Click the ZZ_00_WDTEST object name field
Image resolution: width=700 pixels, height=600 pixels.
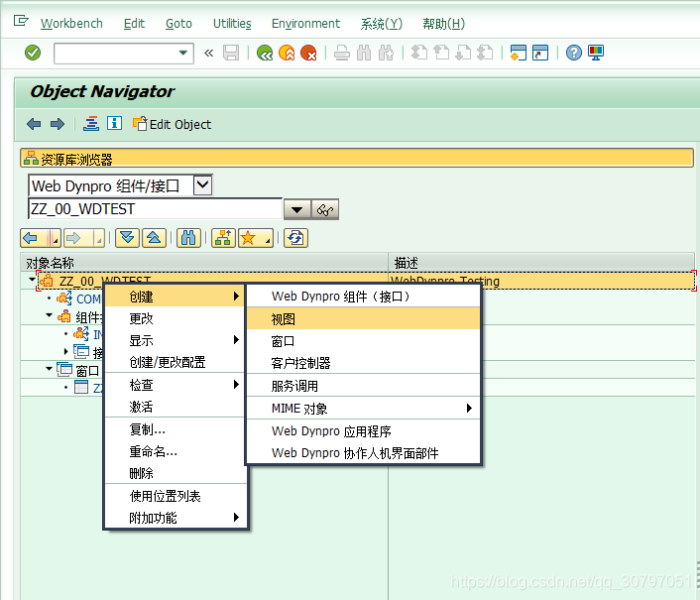tap(155, 209)
